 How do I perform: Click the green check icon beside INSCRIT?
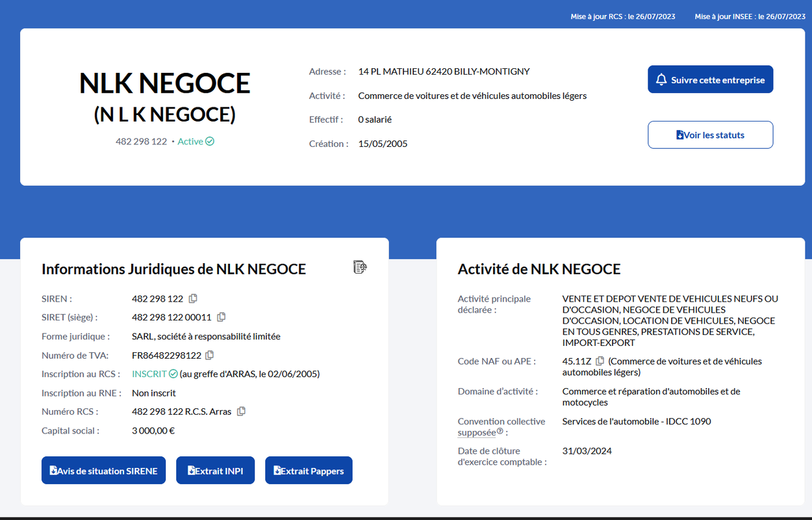173,374
